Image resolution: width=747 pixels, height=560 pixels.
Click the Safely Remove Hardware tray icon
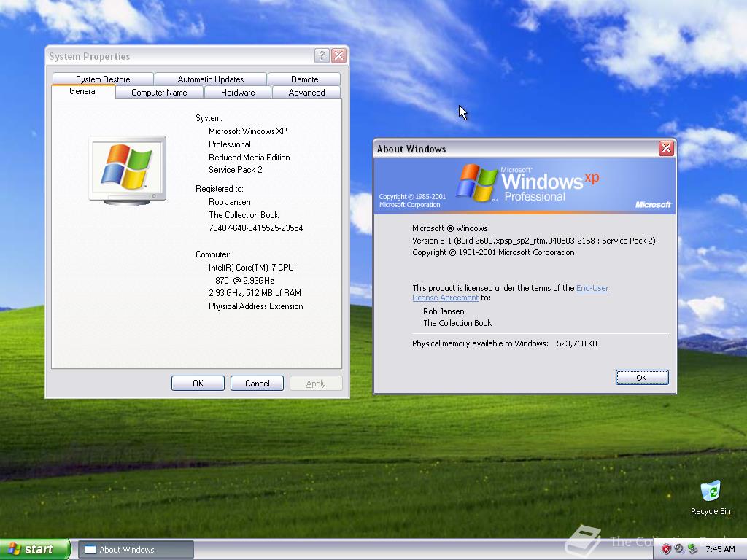(692, 549)
